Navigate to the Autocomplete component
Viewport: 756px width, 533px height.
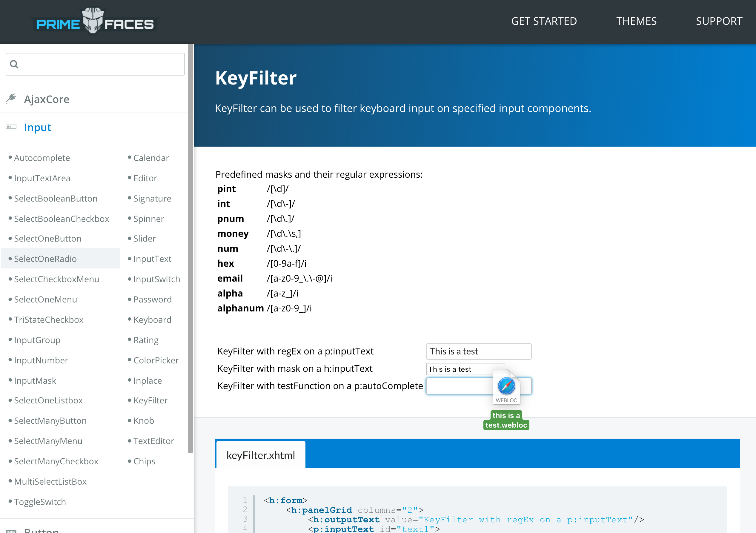(x=42, y=158)
